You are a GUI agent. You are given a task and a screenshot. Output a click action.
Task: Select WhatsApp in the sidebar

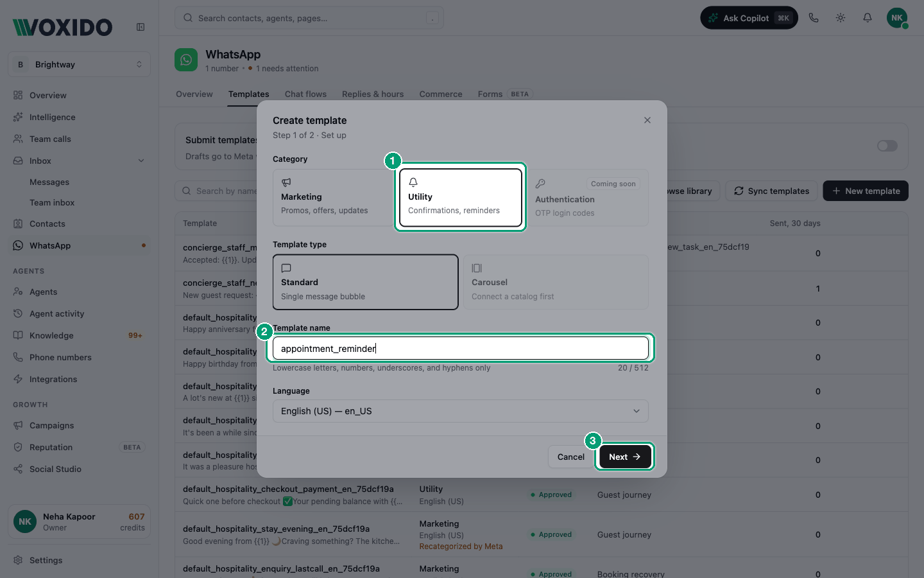click(80, 245)
